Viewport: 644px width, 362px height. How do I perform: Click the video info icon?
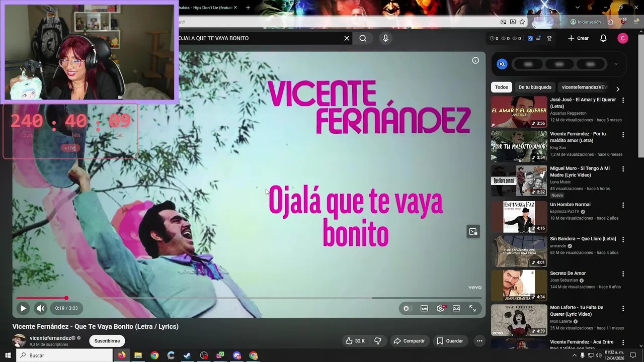point(475,60)
